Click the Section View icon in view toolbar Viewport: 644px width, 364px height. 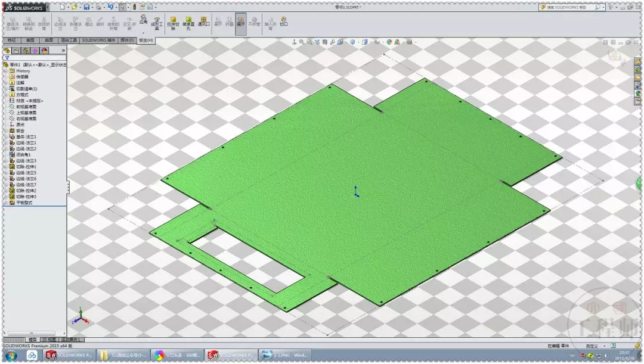tap(325, 42)
